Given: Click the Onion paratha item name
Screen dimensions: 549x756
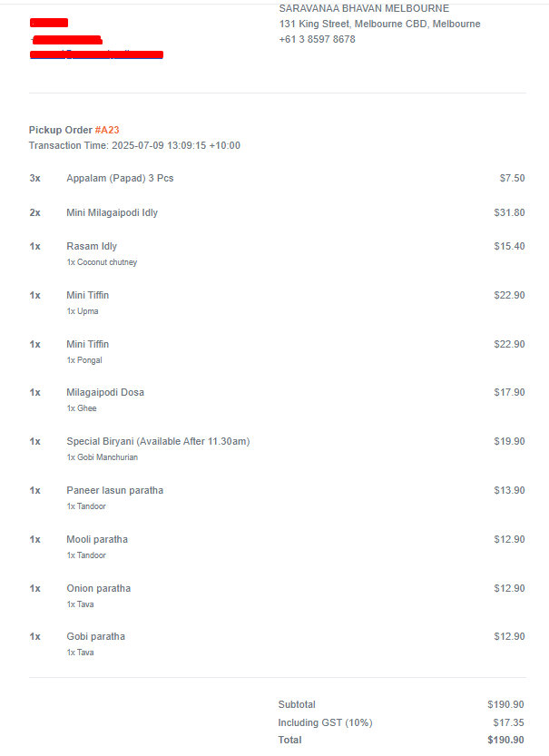Looking at the screenshot, I should click(98, 589).
